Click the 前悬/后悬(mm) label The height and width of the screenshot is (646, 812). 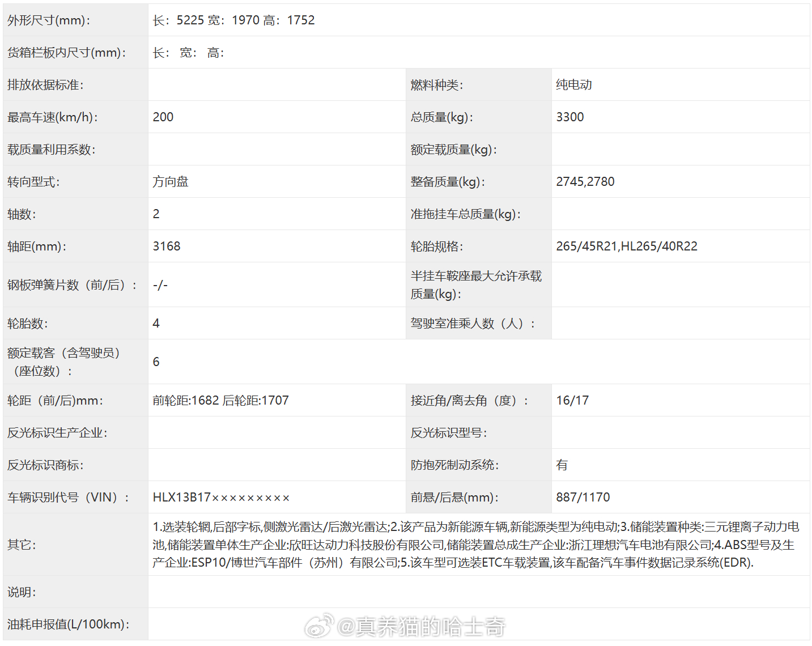click(454, 498)
